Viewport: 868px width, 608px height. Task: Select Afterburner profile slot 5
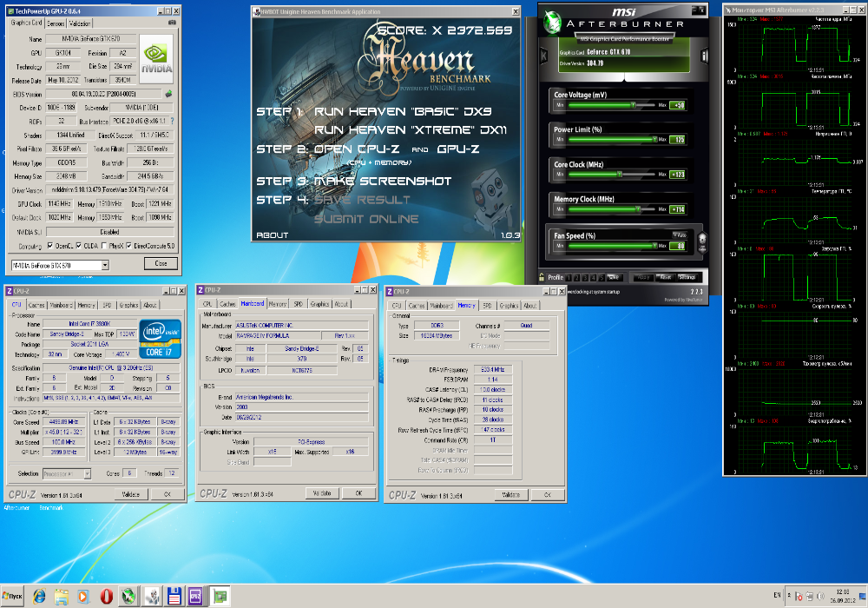(602, 277)
